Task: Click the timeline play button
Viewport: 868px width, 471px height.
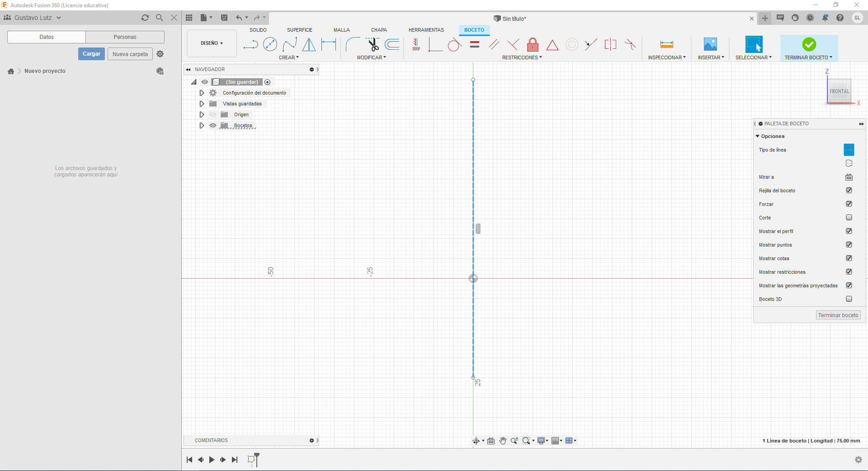Action: click(x=212, y=460)
